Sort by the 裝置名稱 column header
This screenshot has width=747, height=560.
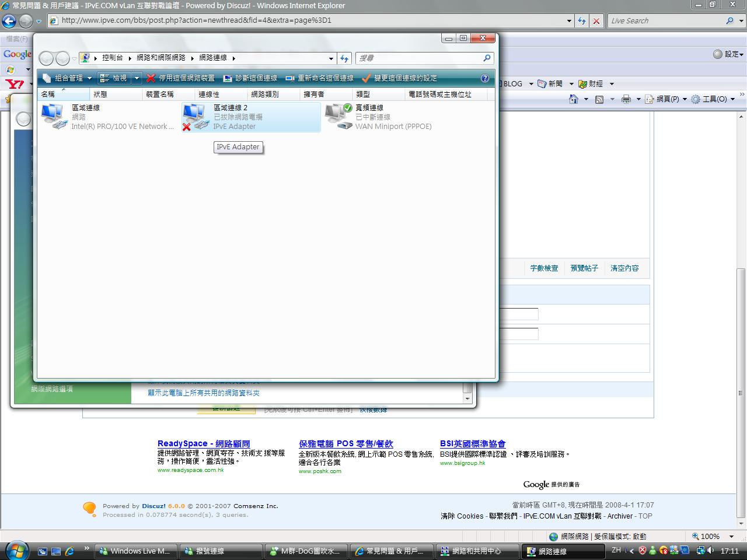pos(169,94)
